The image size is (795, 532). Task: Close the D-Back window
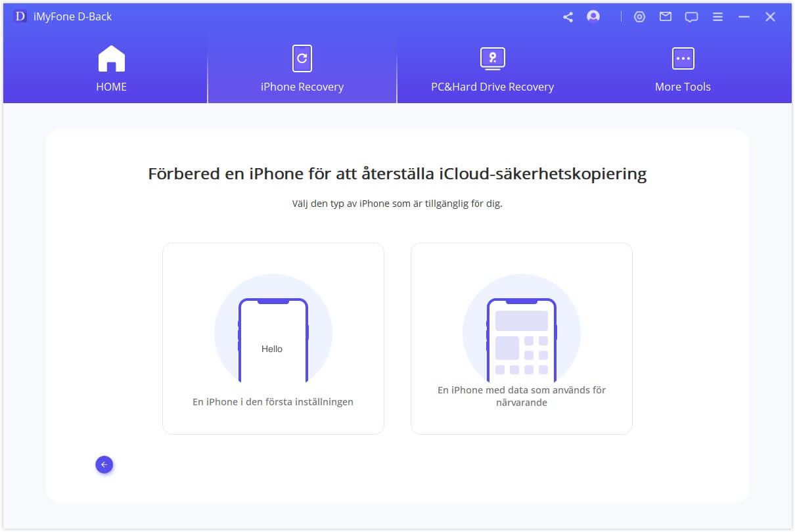[x=770, y=17]
